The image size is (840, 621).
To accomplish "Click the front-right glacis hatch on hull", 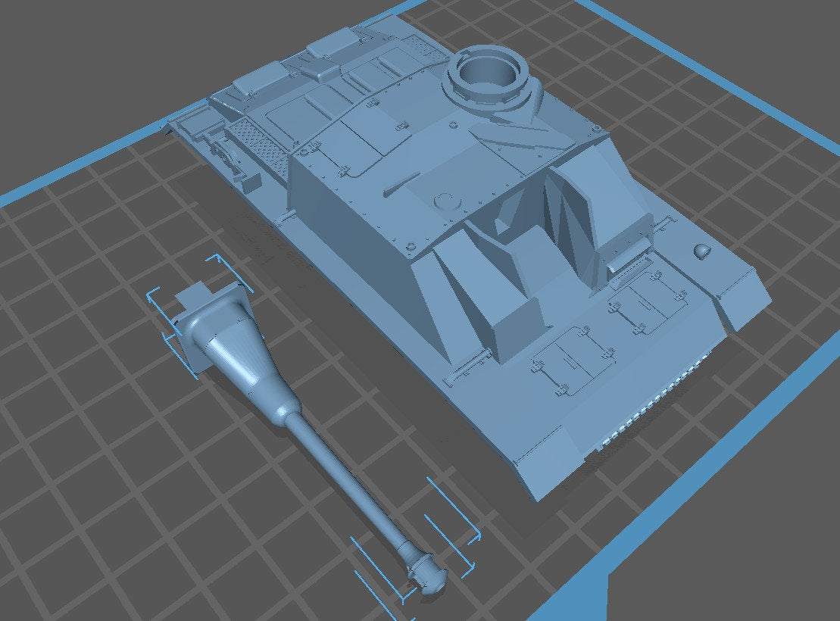I will pos(649,302).
